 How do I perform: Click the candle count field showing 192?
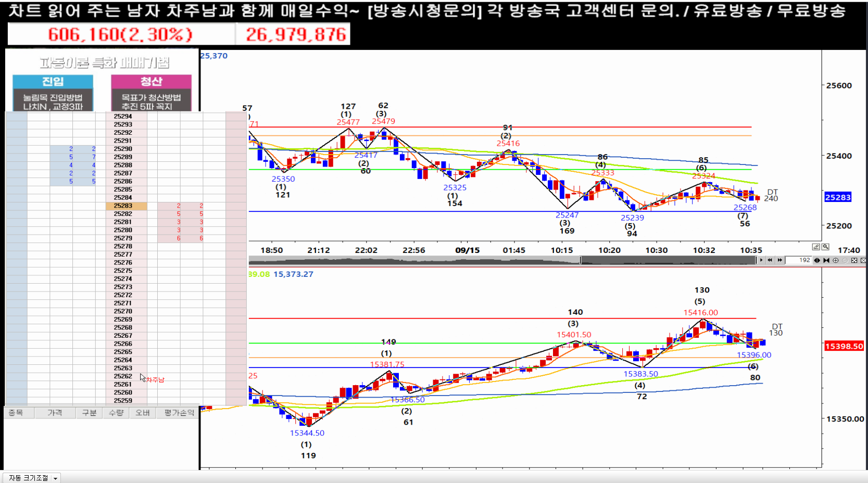pyautogui.click(x=799, y=260)
